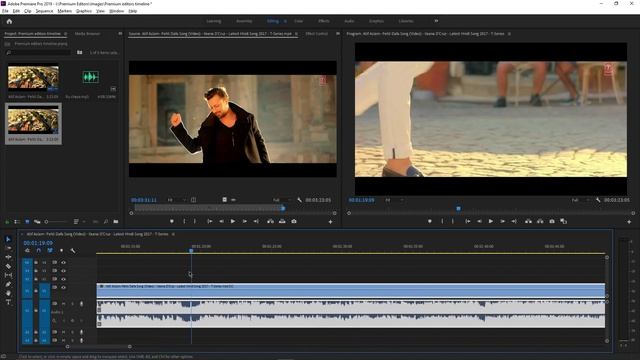The height and width of the screenshot is (360, 640).
Task: Mark In point in Source monitor
Action: point(184,221)
